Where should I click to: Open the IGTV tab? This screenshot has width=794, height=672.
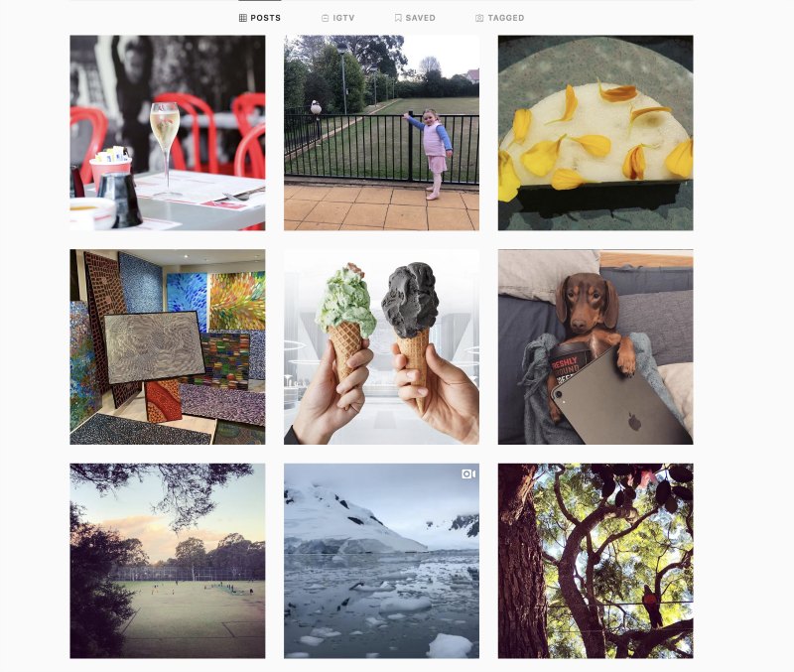(x=338, y=18)
